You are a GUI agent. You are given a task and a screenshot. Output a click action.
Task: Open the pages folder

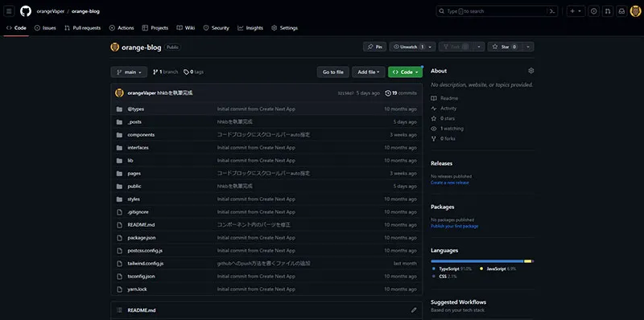134,174
